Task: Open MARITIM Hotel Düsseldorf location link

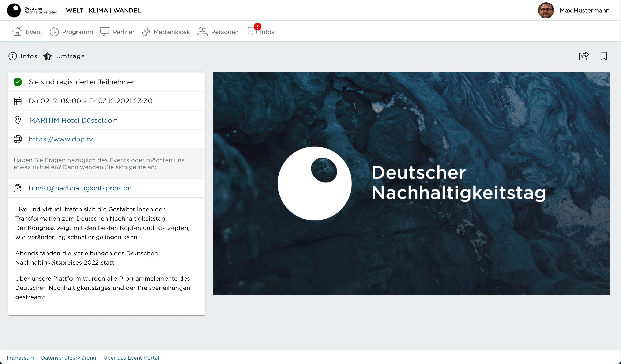Action: coord(73,120)
